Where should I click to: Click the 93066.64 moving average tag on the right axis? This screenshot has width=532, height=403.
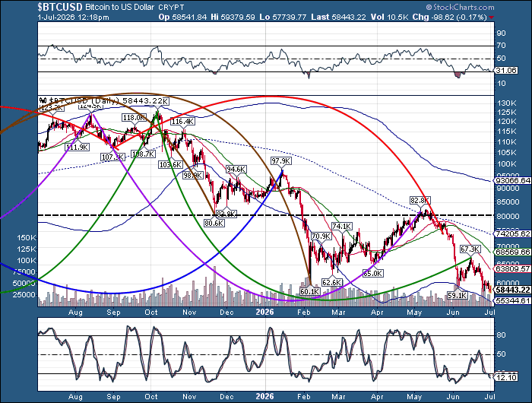point(512,181)
